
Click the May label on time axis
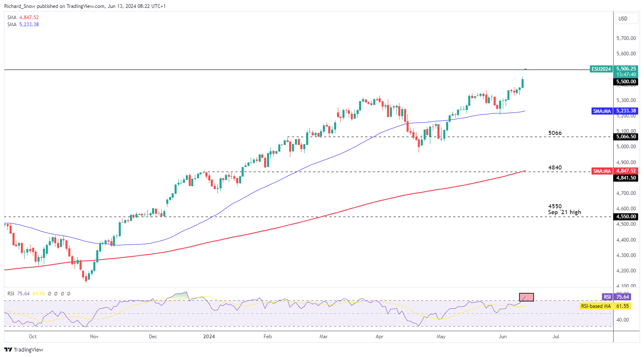[441, 337]
